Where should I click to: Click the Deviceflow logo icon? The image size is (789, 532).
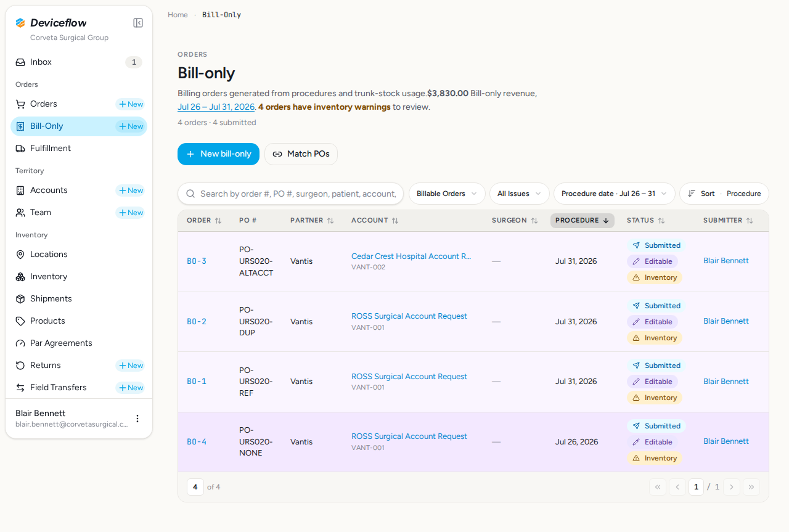pos(20,23)
